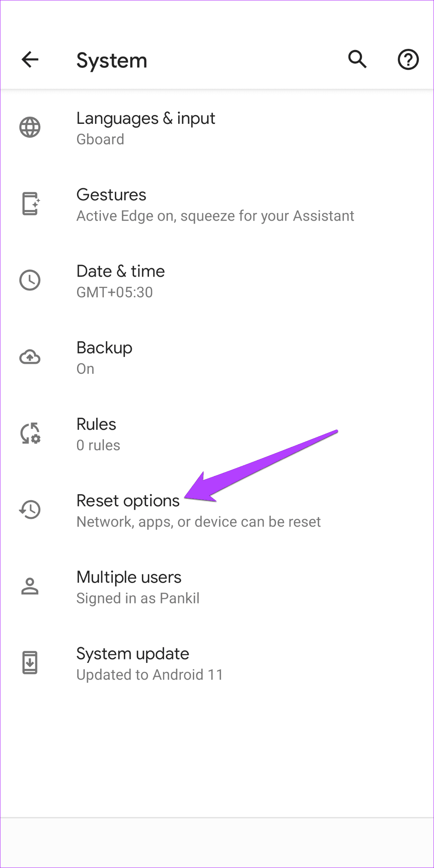434x868 pixels.
Task: Click the Multiple users person icon
Action: pyautogui.click(x=30, y=586)
